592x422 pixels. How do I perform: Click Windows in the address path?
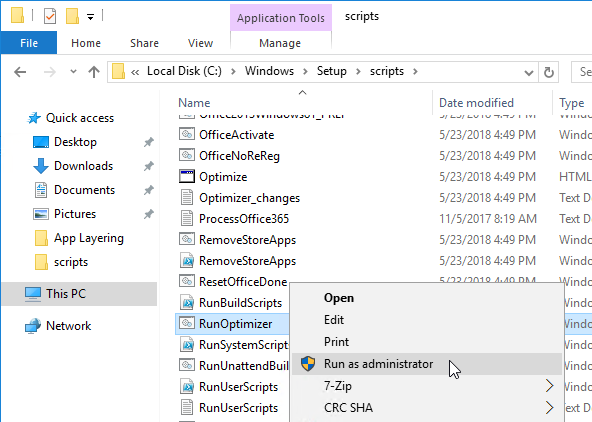pyautogui.click(x=269, y=71)
